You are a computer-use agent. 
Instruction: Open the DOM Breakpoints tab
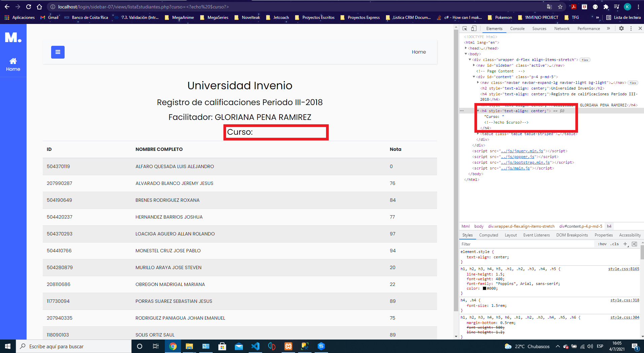click(572, 235)
